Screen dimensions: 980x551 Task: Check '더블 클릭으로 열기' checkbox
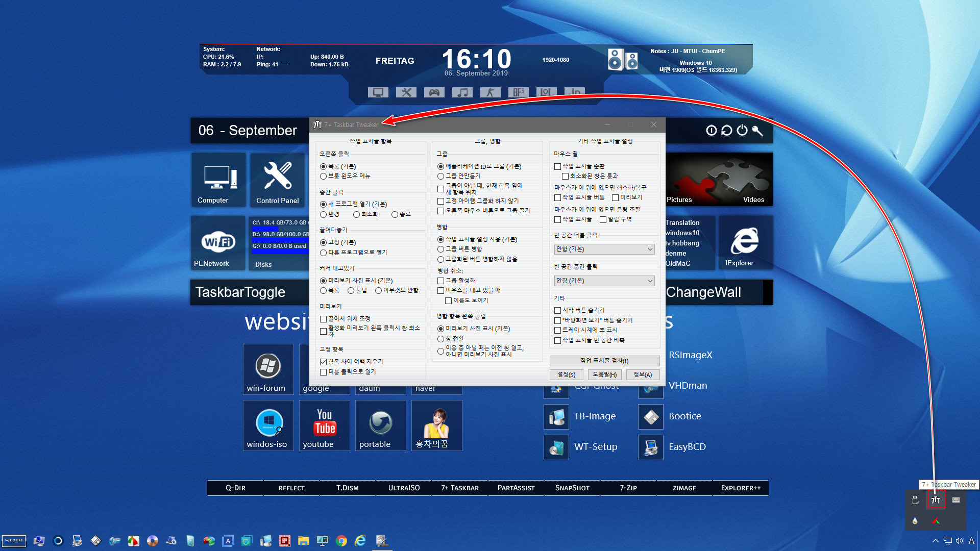(323, 372)
